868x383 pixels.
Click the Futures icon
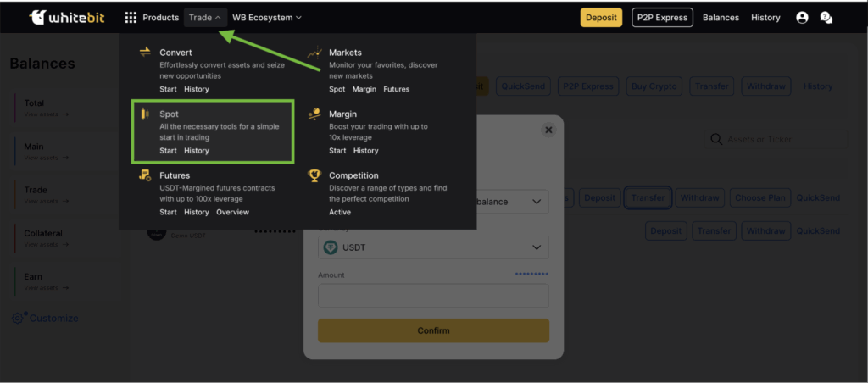point(145,175)
